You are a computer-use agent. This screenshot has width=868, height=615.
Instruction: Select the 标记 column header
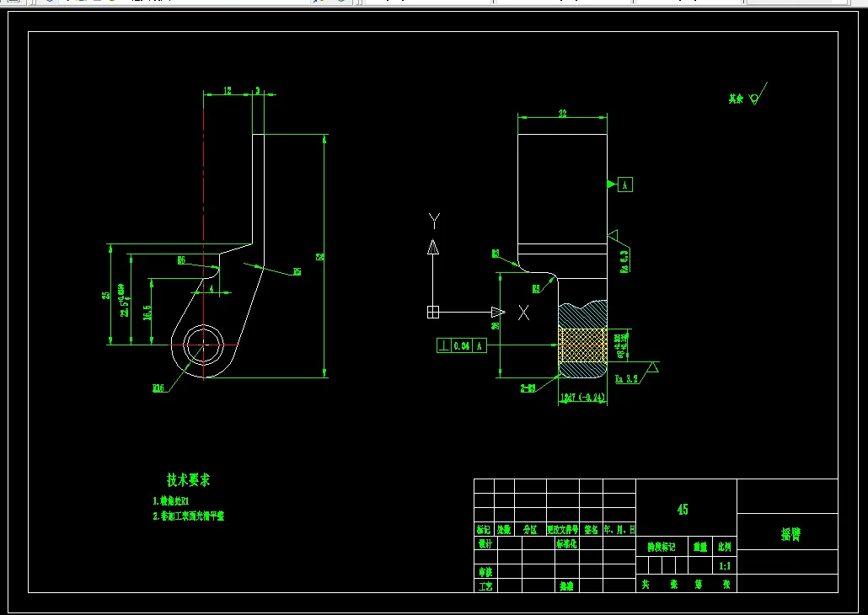pos(484,530)
